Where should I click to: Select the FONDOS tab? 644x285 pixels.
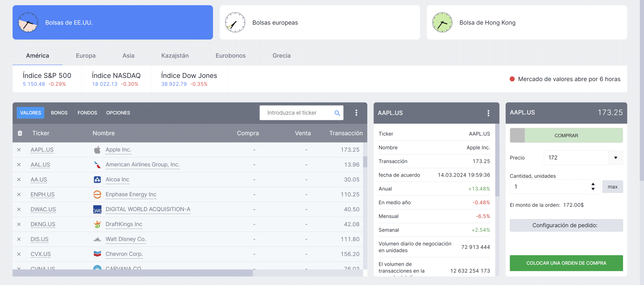point(87,113)
